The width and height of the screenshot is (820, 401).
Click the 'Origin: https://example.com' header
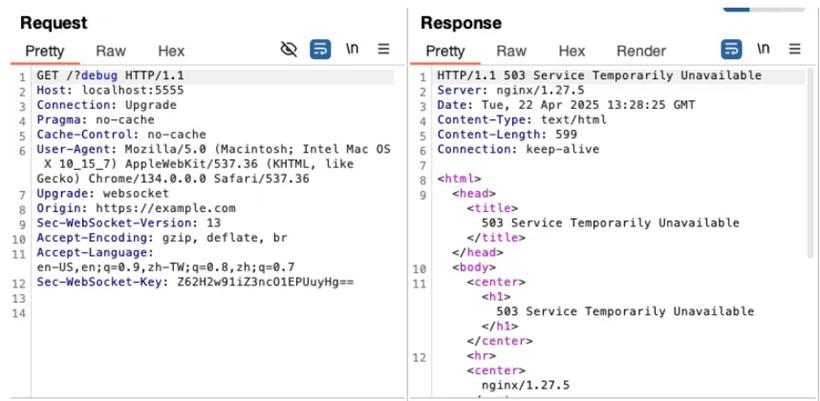(136, 208)
